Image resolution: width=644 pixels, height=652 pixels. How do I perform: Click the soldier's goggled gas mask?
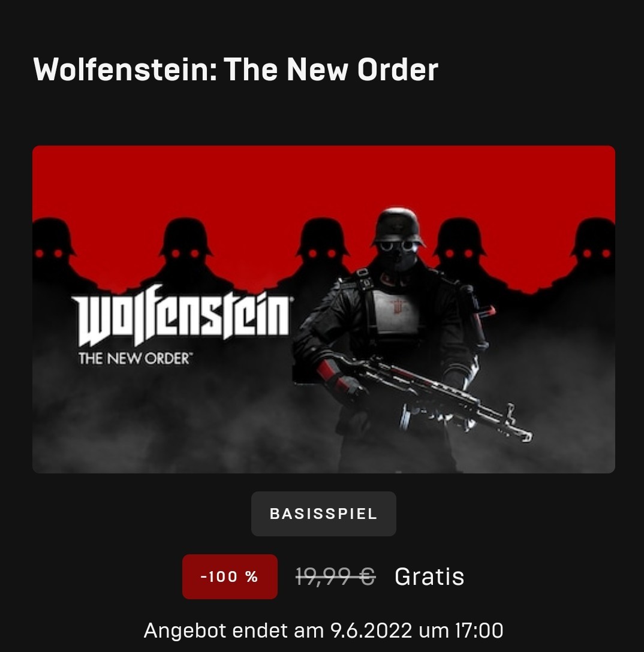(x=399, y=255)
